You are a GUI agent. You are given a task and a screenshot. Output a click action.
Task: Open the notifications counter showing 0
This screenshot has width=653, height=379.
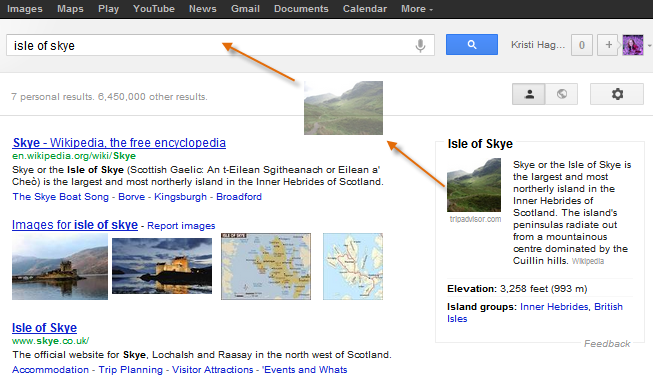(582, 45)
